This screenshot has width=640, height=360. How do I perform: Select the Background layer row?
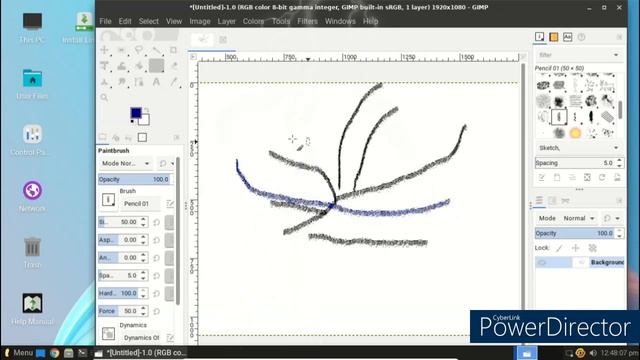pyautogui.click(x=580, y=262)
